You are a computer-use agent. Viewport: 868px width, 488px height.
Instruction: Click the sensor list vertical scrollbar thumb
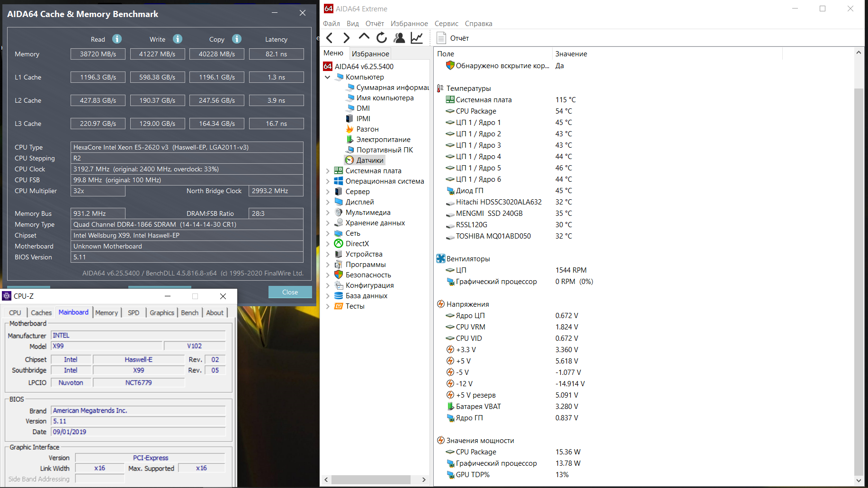pyautogui.click(x=859, y=282)
